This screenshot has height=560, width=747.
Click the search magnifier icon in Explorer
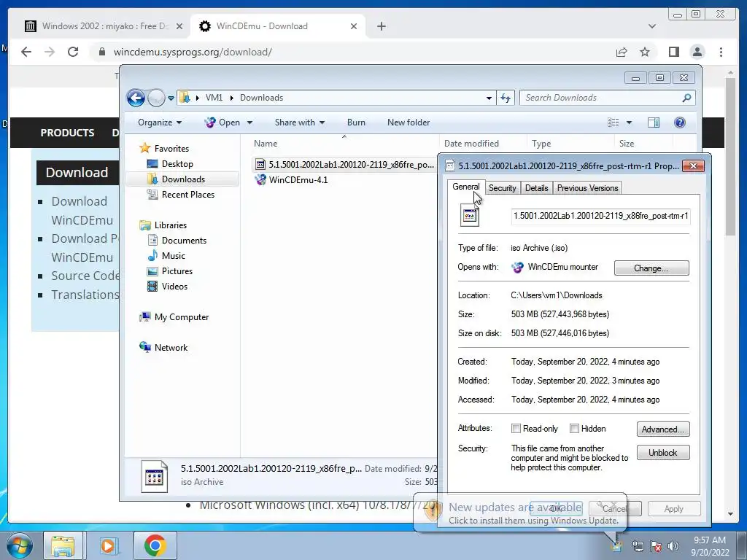click(x=686, y=98)
